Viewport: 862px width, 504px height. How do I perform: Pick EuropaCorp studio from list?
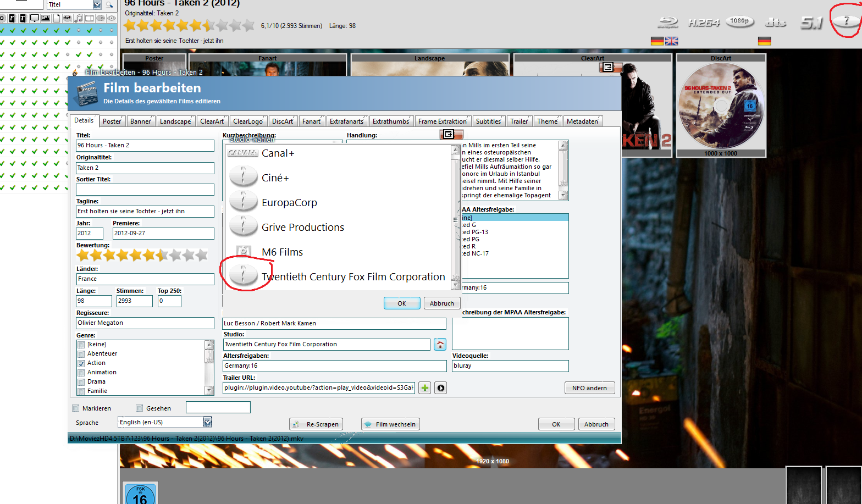pos(338,203)
